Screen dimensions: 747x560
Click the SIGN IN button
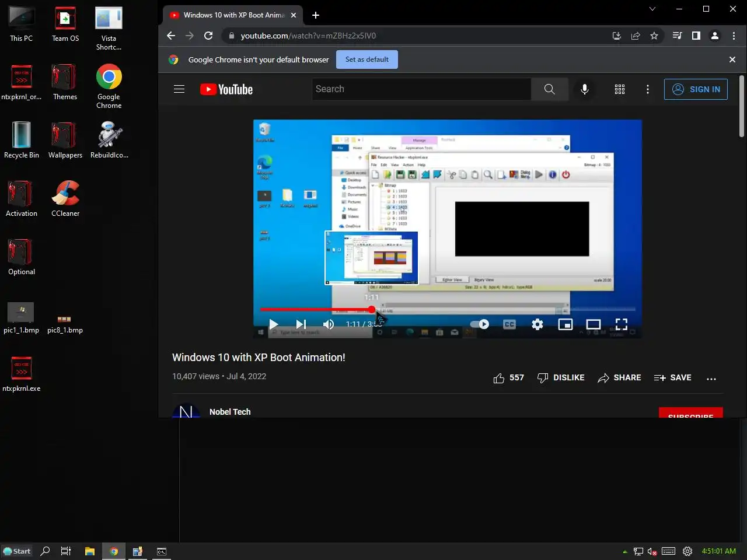tap(696, 89)
